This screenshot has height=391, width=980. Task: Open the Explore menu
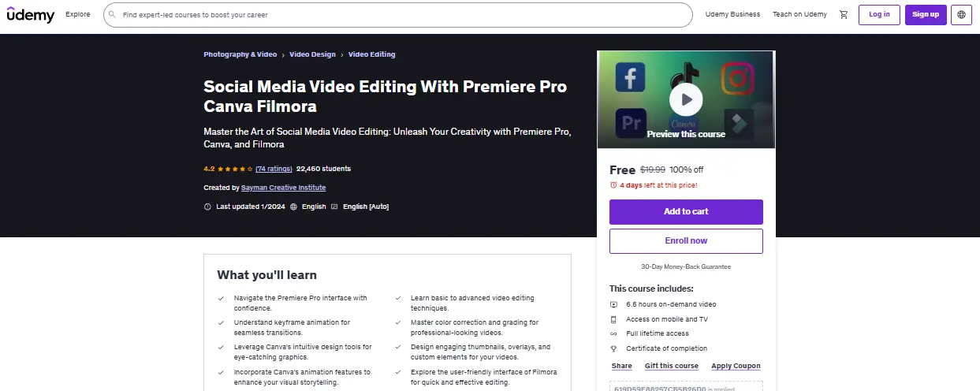(x=77, y=14)
